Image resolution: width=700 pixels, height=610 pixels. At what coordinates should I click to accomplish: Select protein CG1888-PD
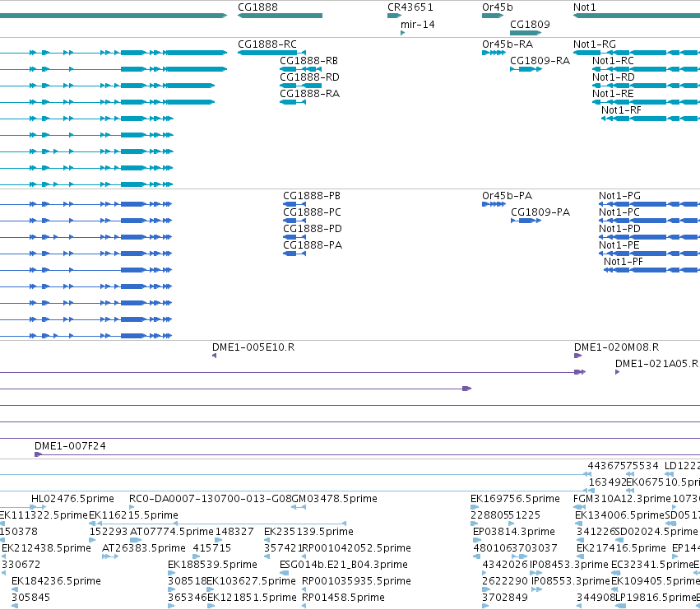click(x=294, y=237)
